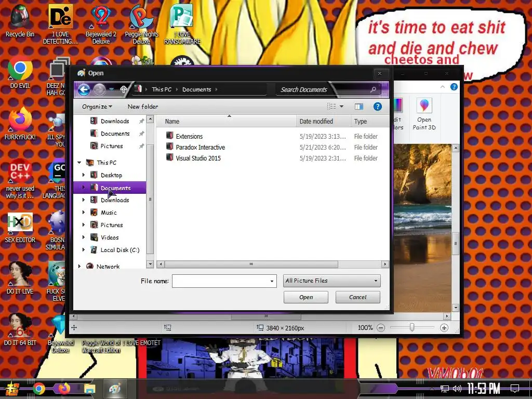Create a New folder
Screen dimensions: 532x399
(143, 107)
